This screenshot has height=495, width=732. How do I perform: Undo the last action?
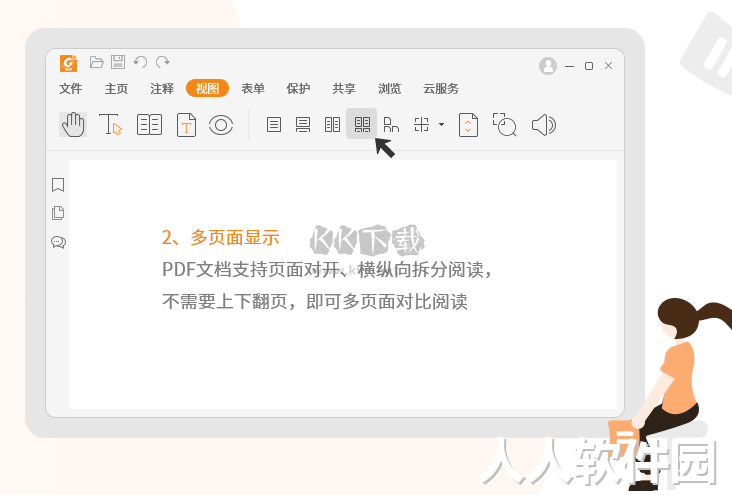140,62
